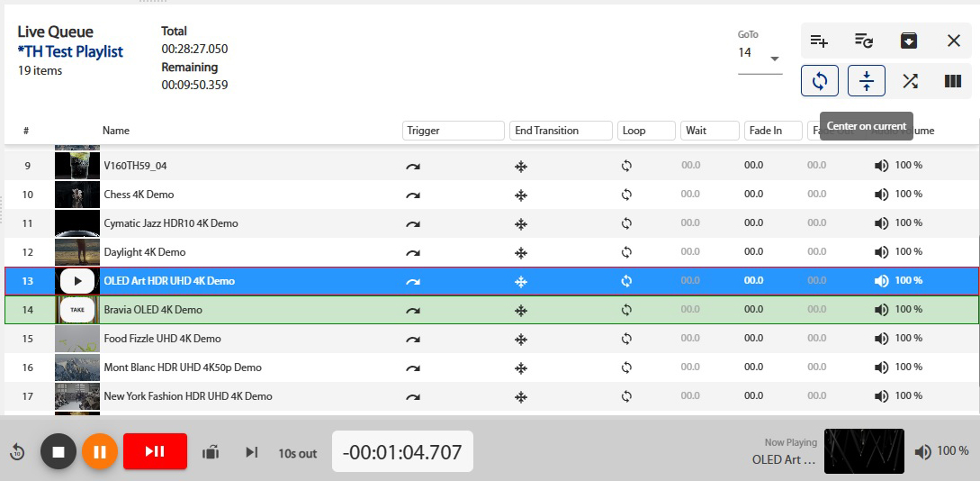Image resolution: width=980 pixels, height=481 pixels.
Task: Click master volume speaker icon
Action: click(x=923, y=451)
